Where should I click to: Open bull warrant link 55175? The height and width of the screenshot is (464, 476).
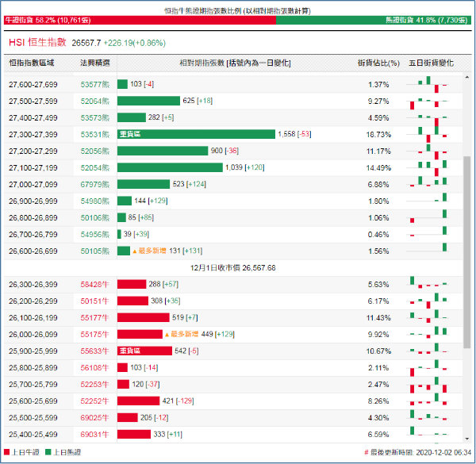click(94, 335)
